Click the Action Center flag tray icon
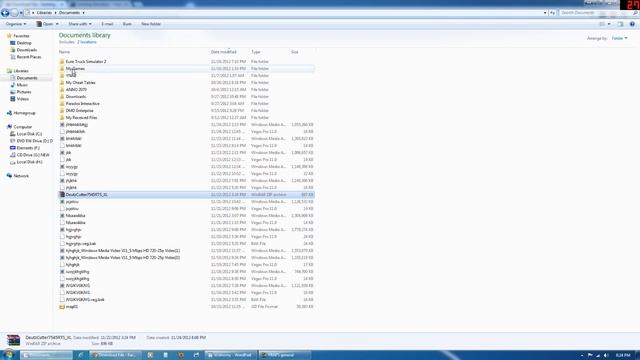The height and width of the screenshot is (360, 640). (x=590, y=356)
